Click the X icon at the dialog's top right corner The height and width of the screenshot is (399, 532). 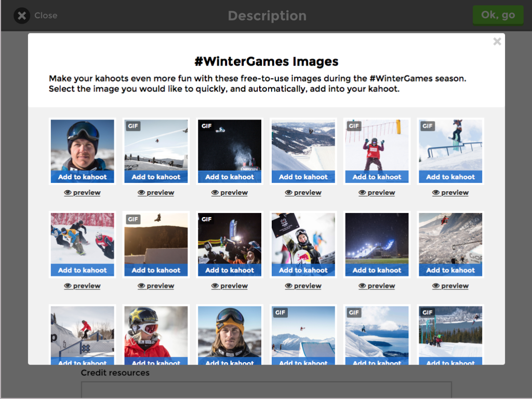click(x=497, y=41)
